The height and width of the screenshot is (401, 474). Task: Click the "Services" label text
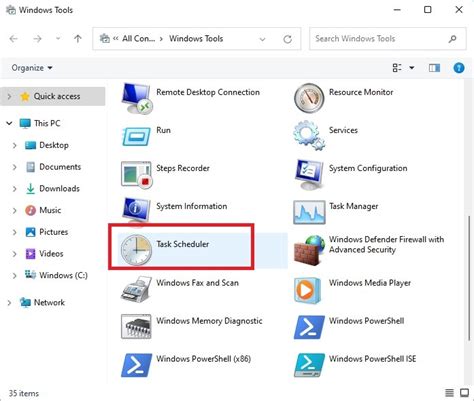pos(343,130)
